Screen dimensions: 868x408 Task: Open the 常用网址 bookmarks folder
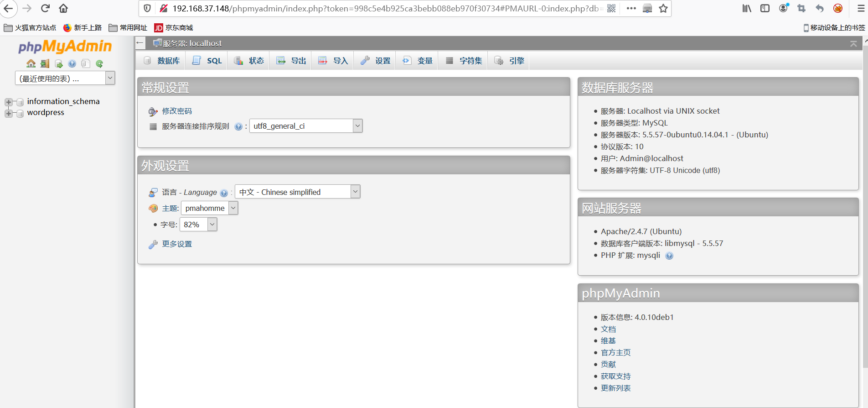[128, 28]
